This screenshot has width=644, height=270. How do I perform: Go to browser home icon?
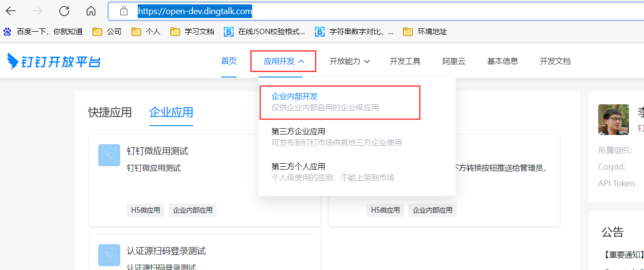coord(91,11)
